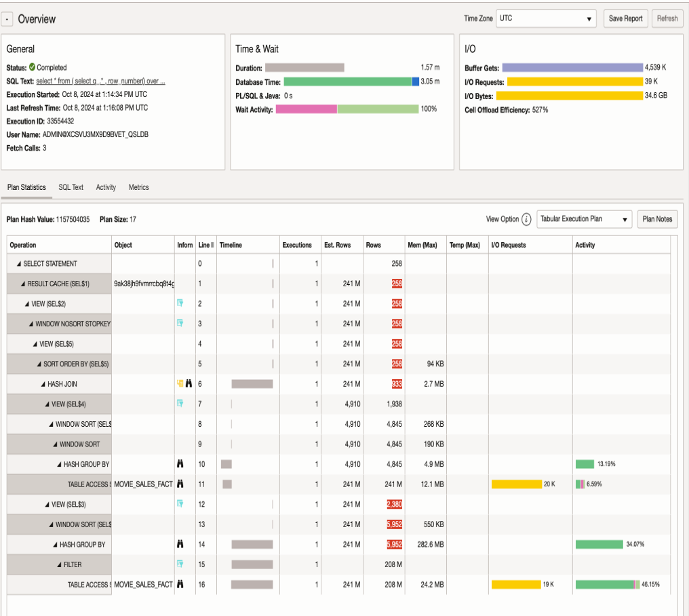The width and height of the screenshot is (689, 616).
Task: Collapse the Overview section toggle
Action: click(x=7, y=20)
